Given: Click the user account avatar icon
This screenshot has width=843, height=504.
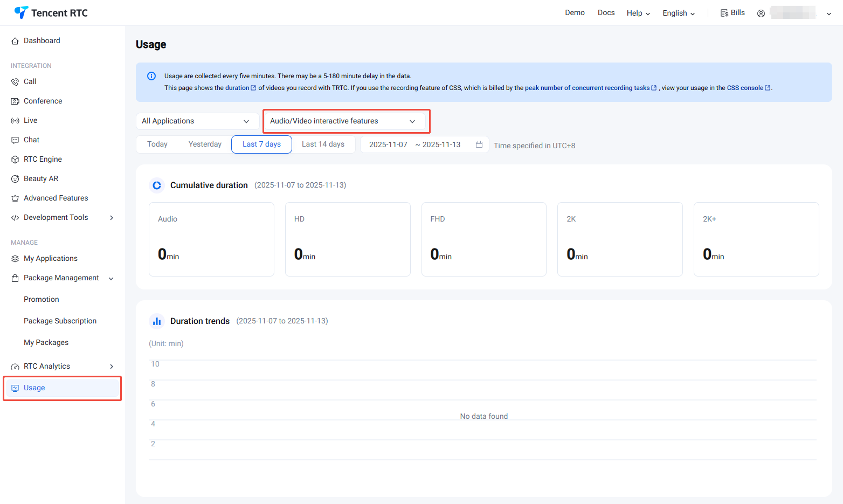Looking at the screenshot, I should coord(761,13).
